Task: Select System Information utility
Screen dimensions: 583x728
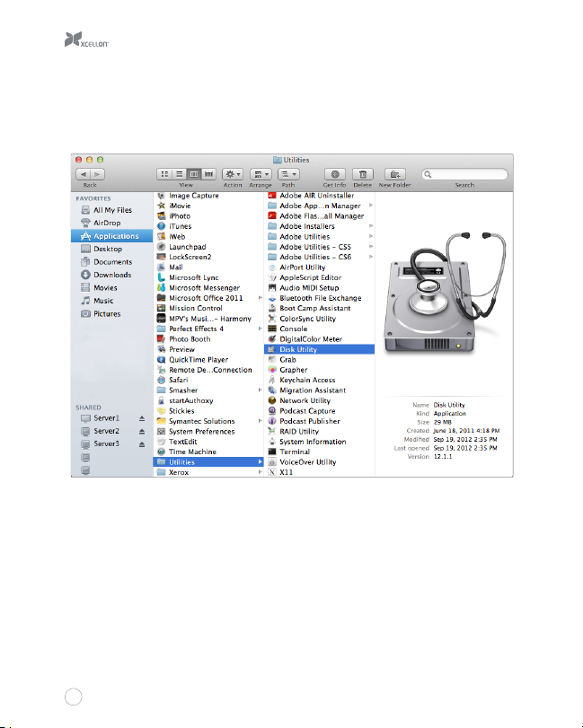Action: [x=319, y=442]
